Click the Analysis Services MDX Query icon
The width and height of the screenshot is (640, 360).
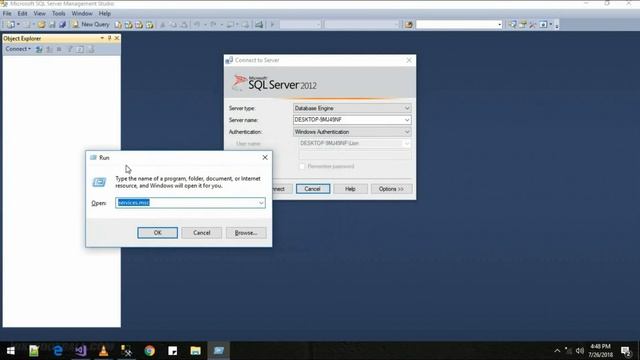click(129, 24)
